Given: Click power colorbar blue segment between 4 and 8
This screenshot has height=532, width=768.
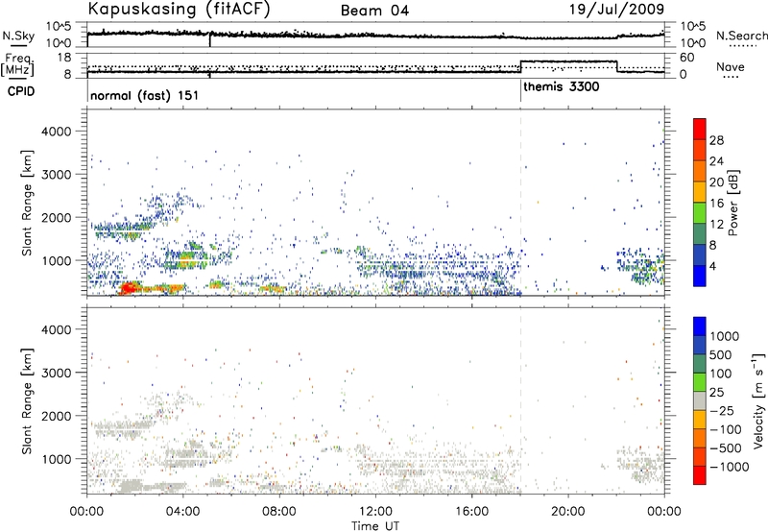Looking at the screenshot, I should click(700, 255).
